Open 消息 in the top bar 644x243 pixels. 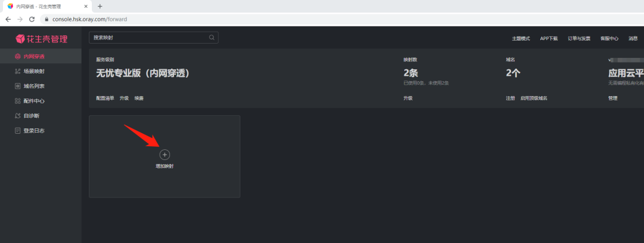633,38
